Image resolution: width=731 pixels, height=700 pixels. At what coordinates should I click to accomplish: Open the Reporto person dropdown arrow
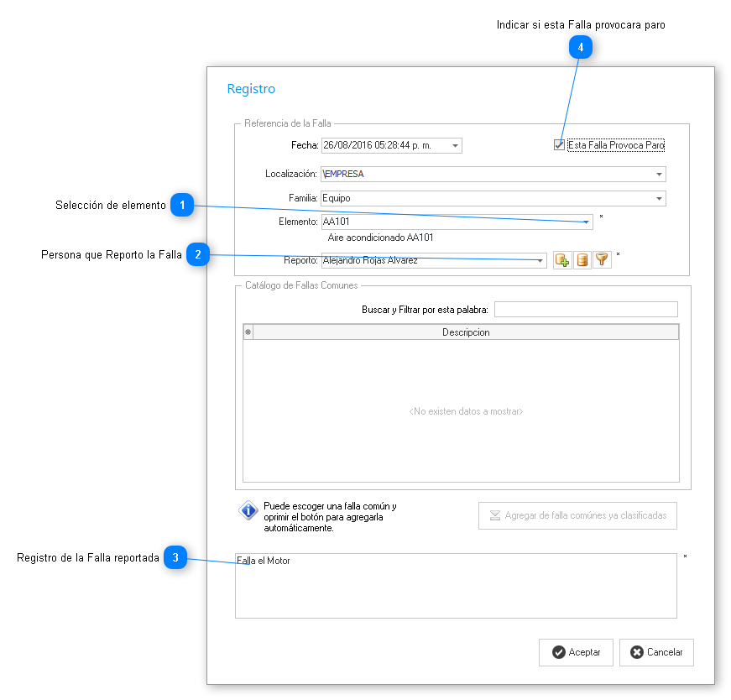click(x=540, y=261)
